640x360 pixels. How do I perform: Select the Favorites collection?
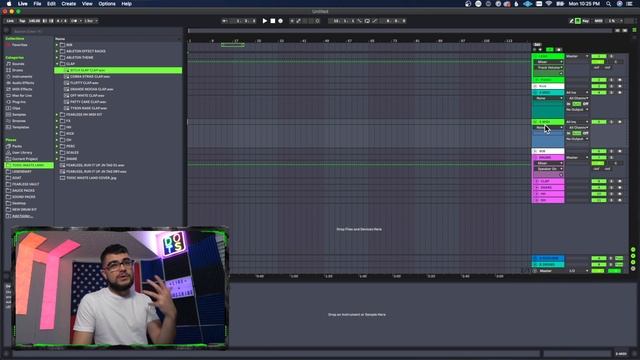(19, 45)
